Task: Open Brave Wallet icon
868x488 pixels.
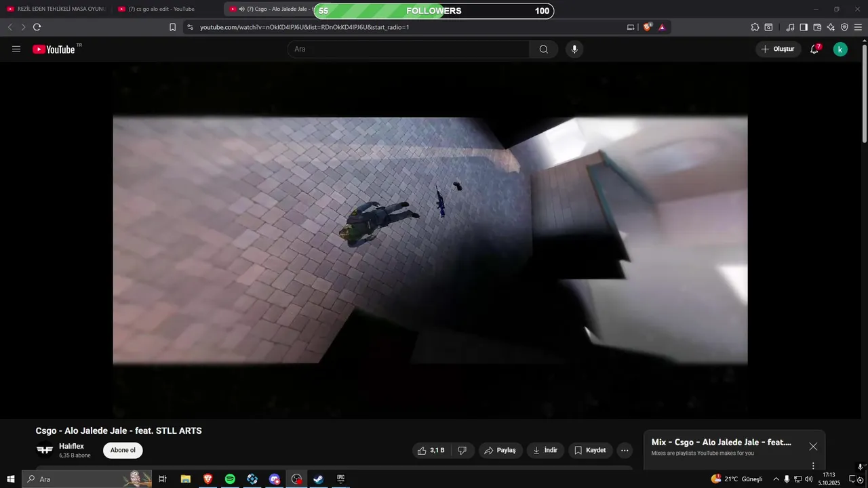Action: pyautogui.click(x=817, y=27)
